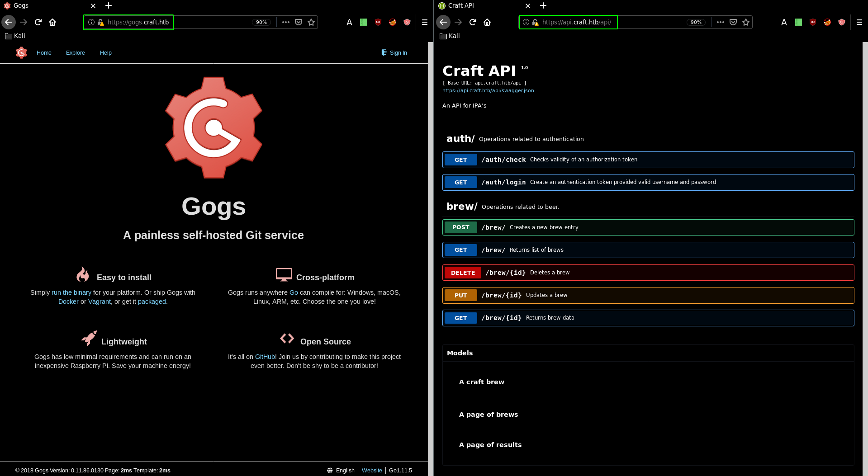This screenshot has width=868, height=476.
Task: Click uBlock icon in Craft API browser
Action: [813, 22]
